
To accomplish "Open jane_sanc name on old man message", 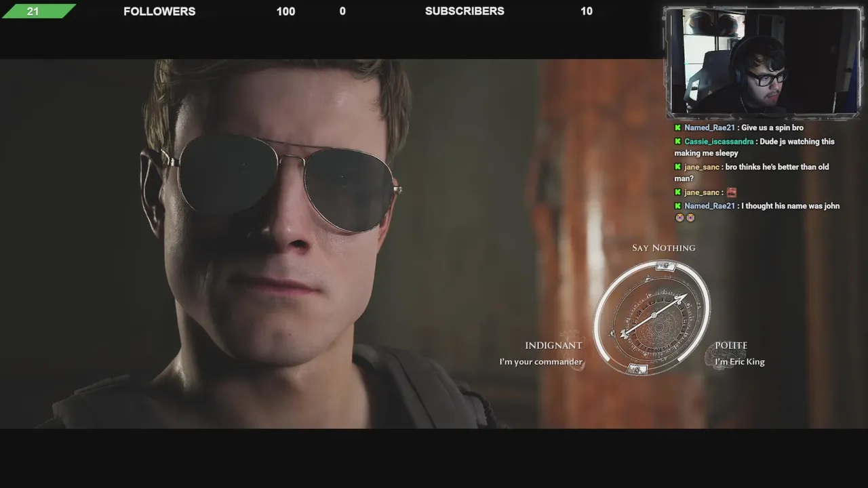I will click(702, 167).
